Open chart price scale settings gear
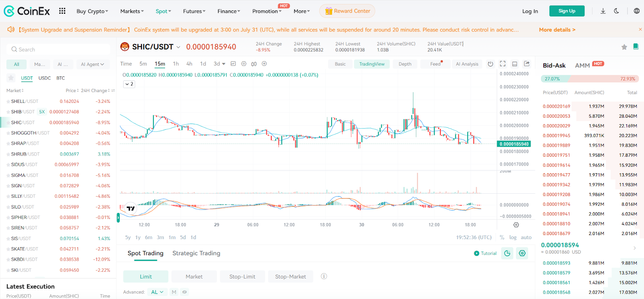This screenshot has width=644, height=299. pos(516,225)
